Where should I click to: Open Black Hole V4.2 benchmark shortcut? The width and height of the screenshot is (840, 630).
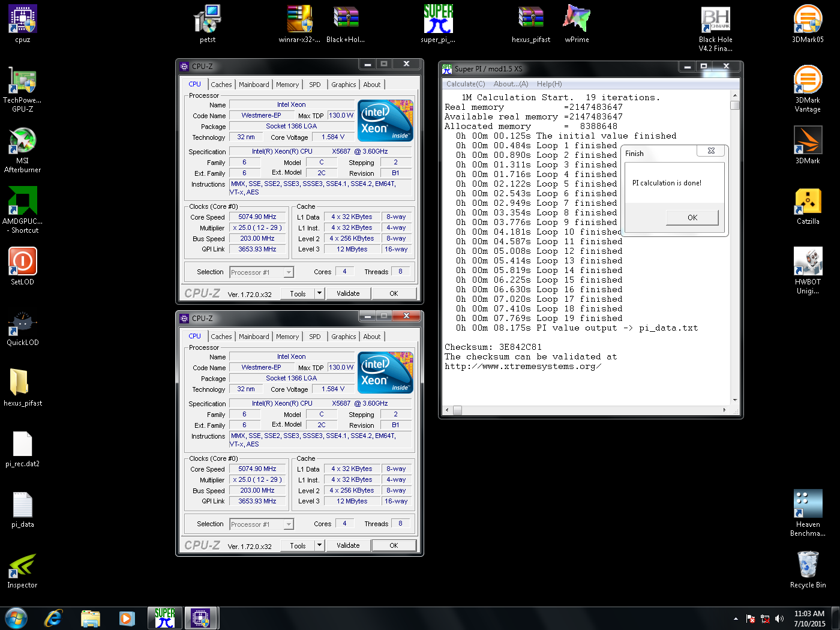pos(715,29)
